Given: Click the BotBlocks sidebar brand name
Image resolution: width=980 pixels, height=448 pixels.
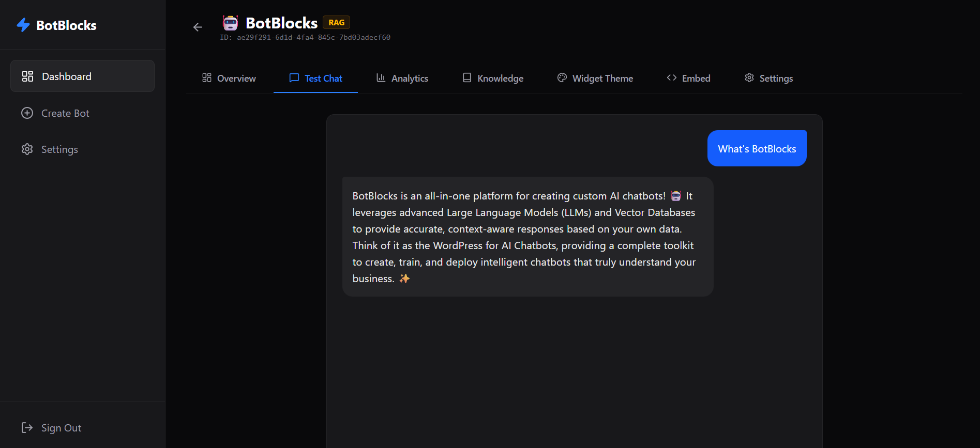Looking at the screenshot, I should click(66, 25).
